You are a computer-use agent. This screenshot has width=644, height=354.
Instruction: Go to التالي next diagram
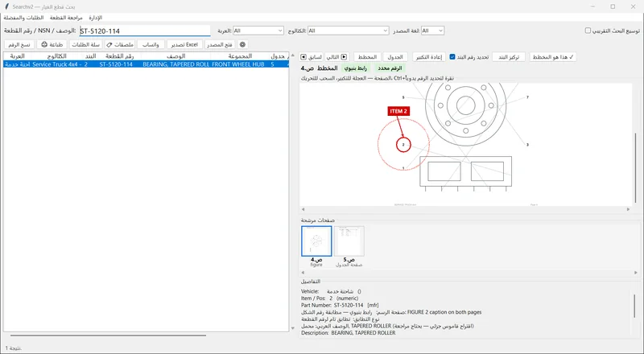point(336,57)
